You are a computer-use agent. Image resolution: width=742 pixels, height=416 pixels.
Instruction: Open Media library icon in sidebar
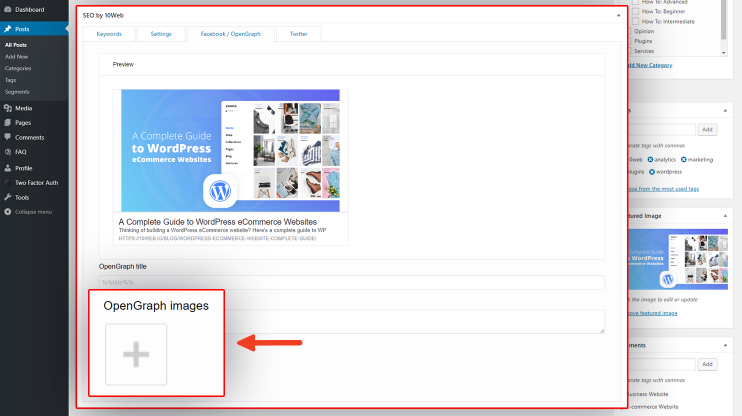coord(8,108)
